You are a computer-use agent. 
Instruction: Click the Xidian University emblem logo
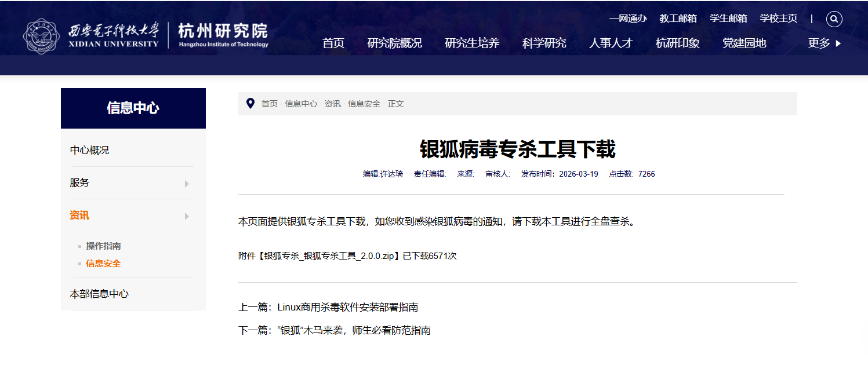coord(41,36)
